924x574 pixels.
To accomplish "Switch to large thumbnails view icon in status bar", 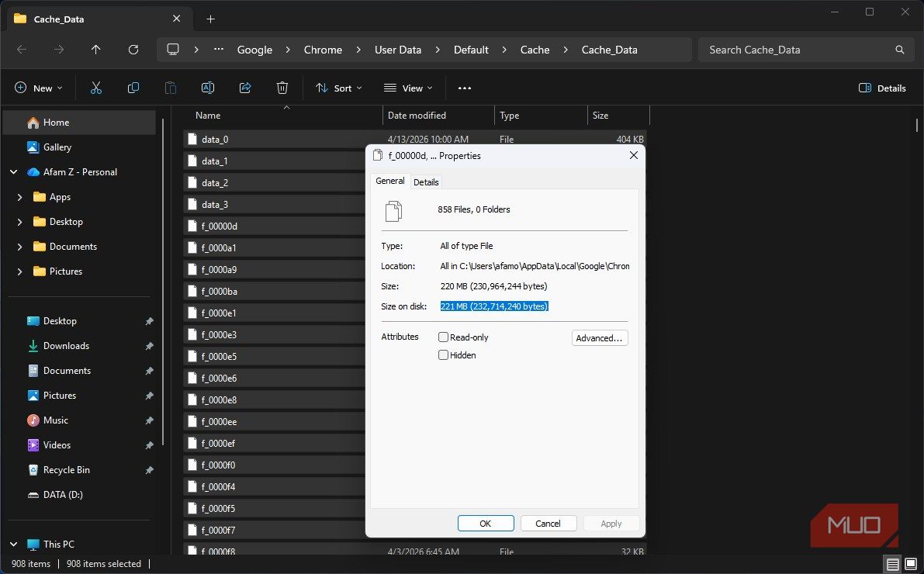I will click(x=911, y=564).
